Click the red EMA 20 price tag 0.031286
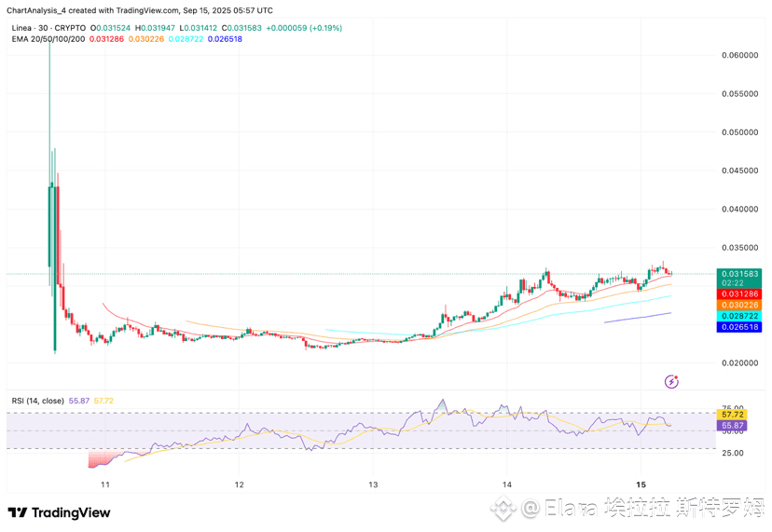The height and width of the screenshot is (532, 772). 739,293
